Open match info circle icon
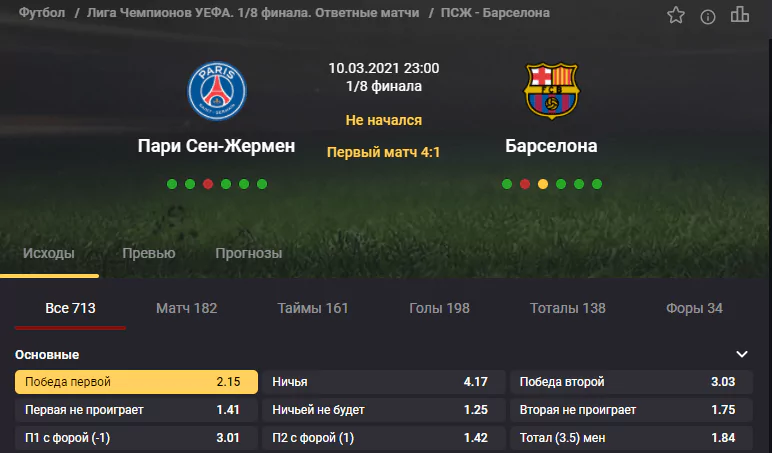Viewport: 772px width, 453px height. (708, 17)
